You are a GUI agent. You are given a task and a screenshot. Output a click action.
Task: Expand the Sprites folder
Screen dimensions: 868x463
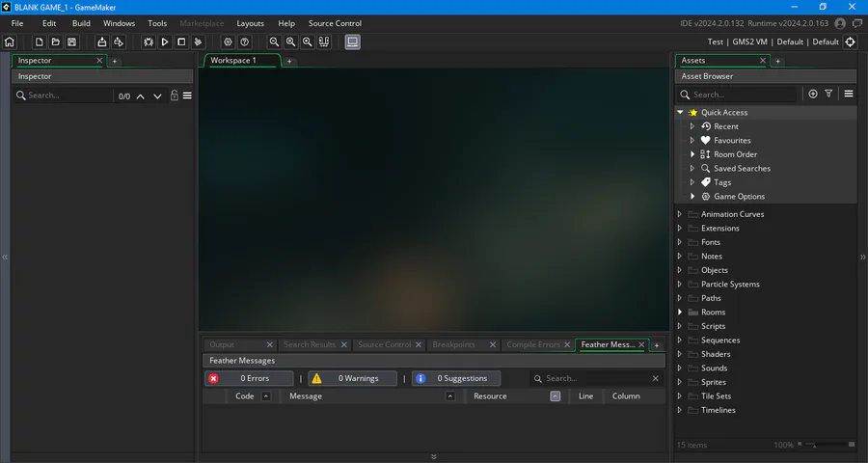[x=680, y=382]
